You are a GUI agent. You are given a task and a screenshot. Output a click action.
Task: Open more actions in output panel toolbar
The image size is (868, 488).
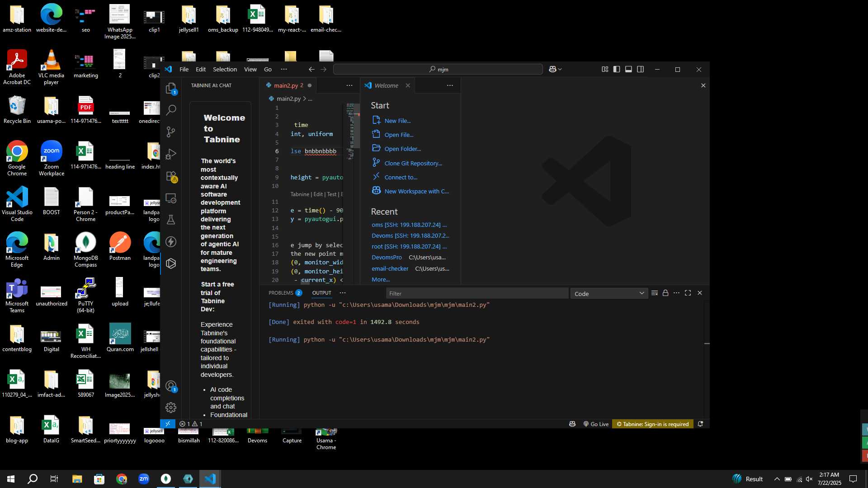coord(676,293)
